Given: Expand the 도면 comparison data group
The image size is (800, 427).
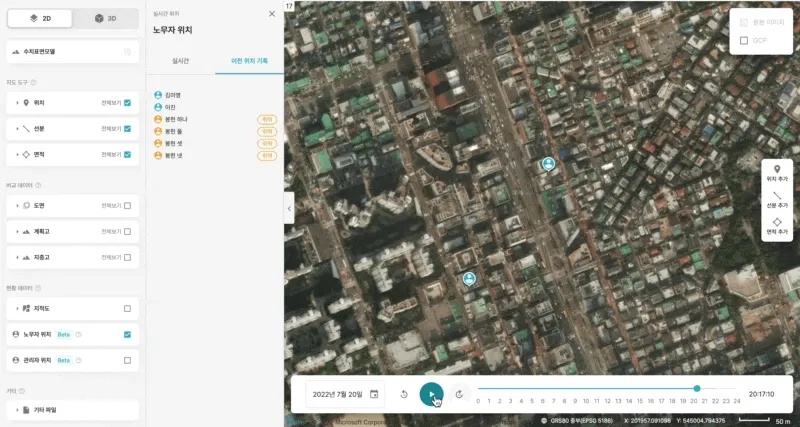Looking at the screenshot, I should point(18,206).
